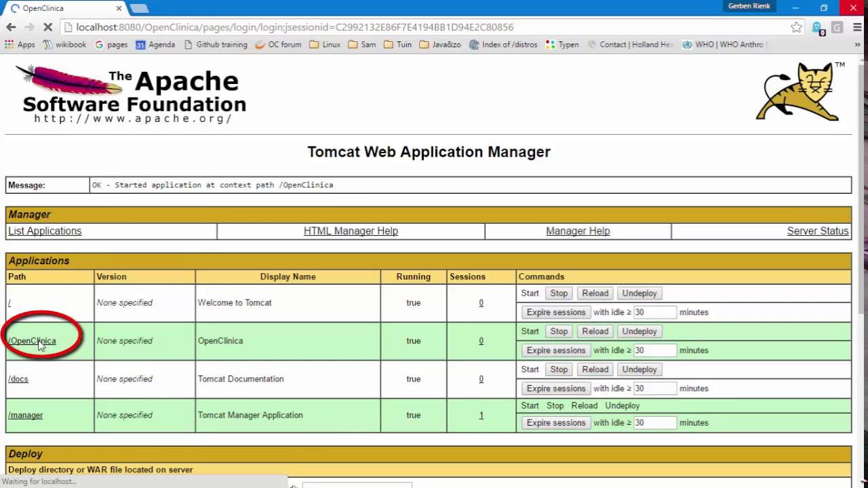Stop the page from loading
868x488 pixels.
tap(47, 27)
